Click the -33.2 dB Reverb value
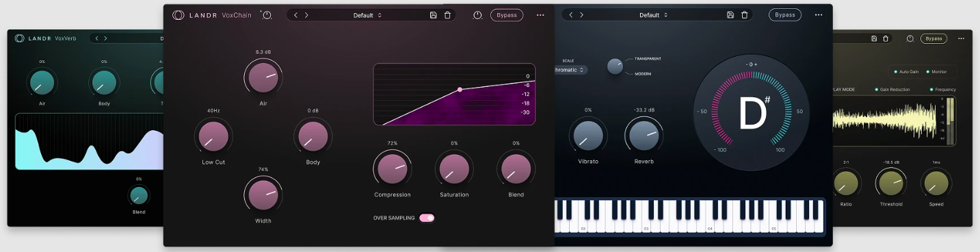Viewport: 980px width, 252px height. 644,110
